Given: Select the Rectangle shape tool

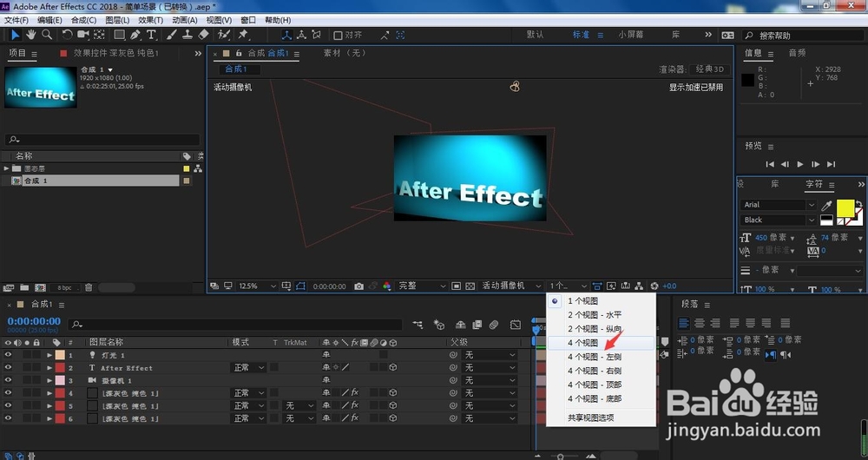Looking at the screenshot, I should pyautogui.click(x=119, y=35).
